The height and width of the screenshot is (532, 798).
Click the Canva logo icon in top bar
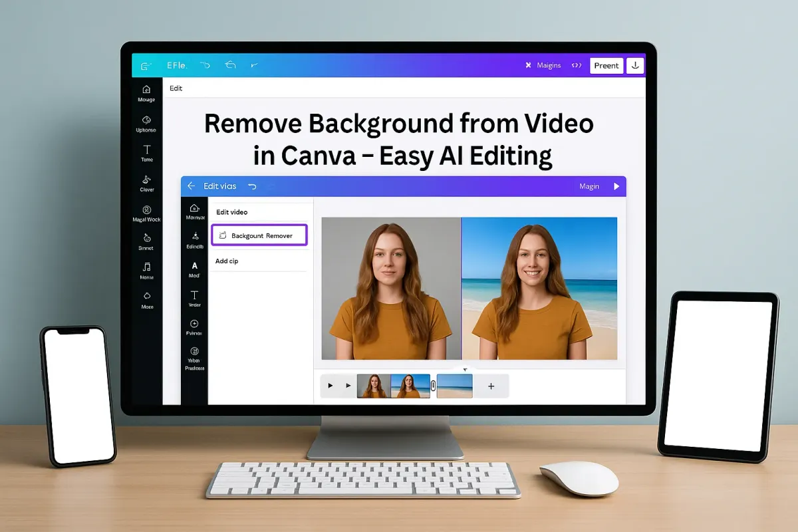point(147,65)
